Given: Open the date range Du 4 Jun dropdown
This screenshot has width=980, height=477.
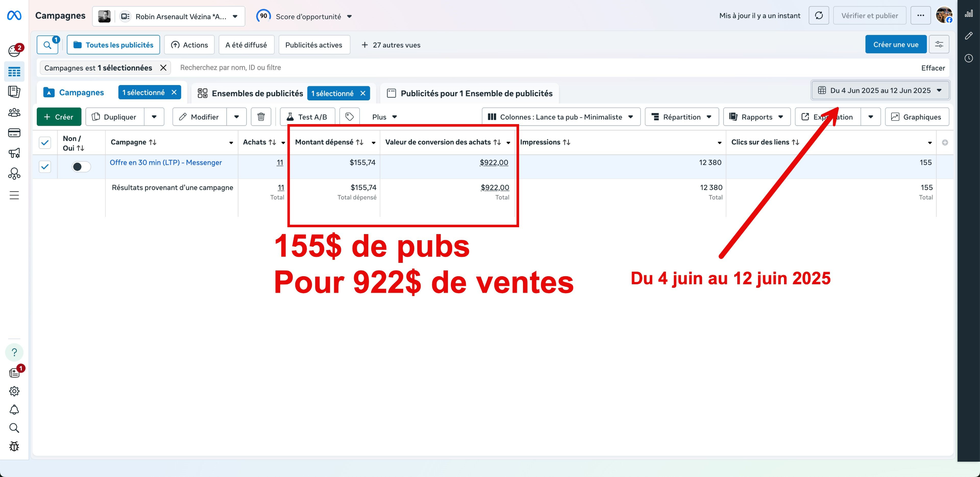Looking at the screenshot, I should click(880, 90).
